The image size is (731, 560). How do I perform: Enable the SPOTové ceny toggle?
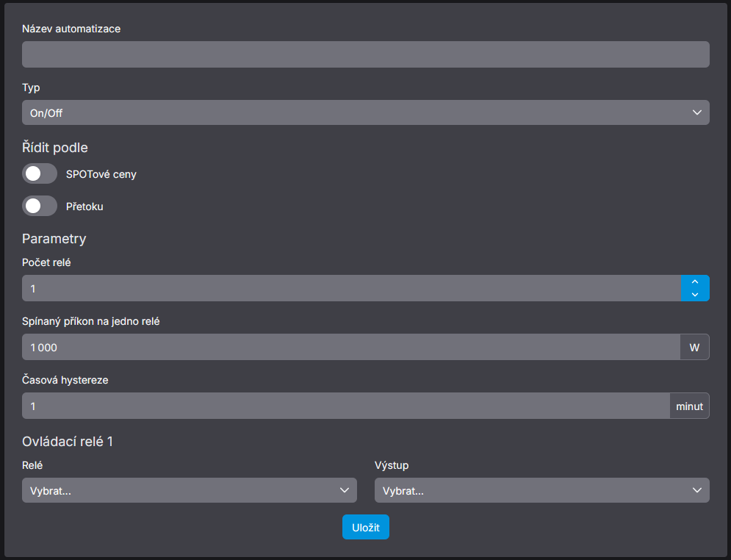40,174
